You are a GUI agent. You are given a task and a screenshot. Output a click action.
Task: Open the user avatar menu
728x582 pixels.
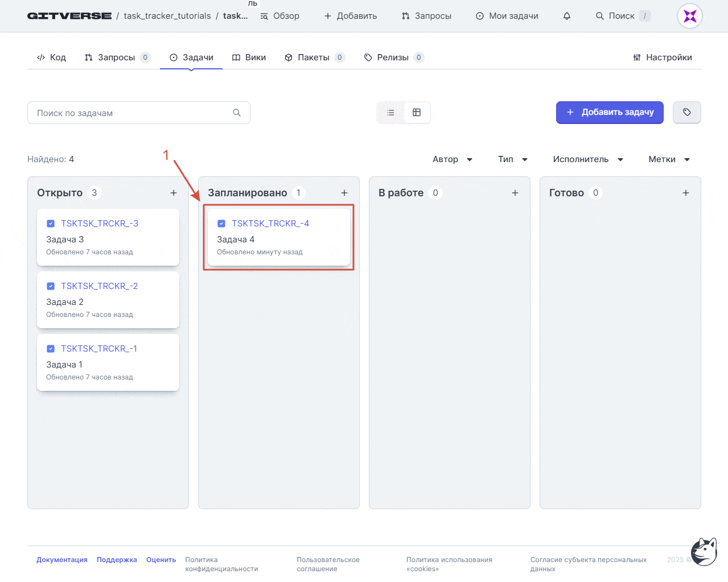coord(690,16)
